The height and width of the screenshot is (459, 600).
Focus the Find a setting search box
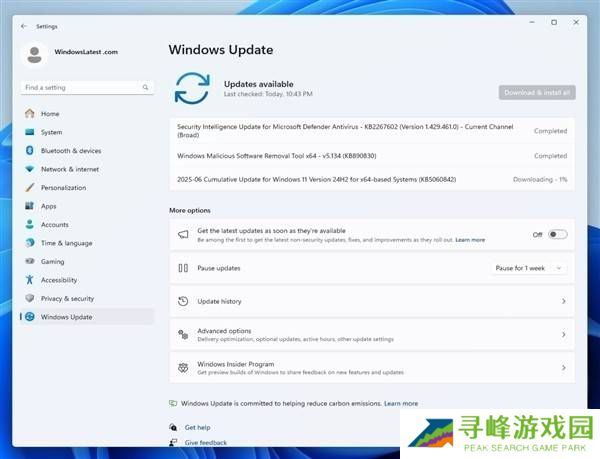pos(87,88)
